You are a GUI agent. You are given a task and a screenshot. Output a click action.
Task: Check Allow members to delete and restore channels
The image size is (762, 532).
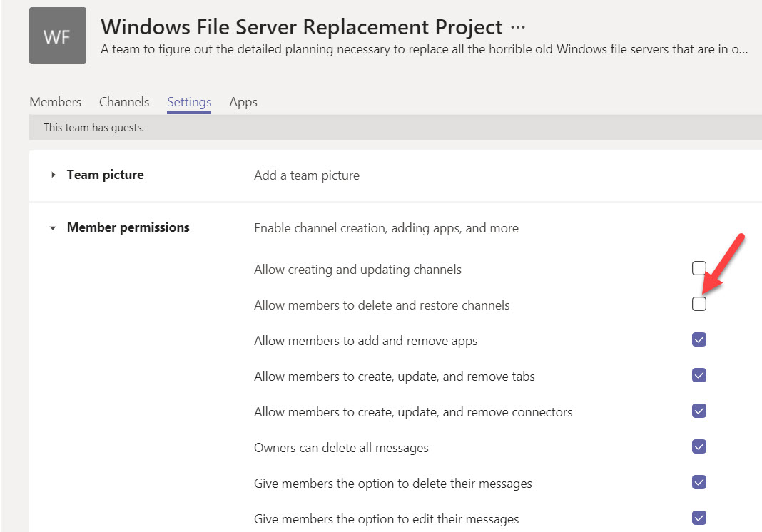point(698,304)
